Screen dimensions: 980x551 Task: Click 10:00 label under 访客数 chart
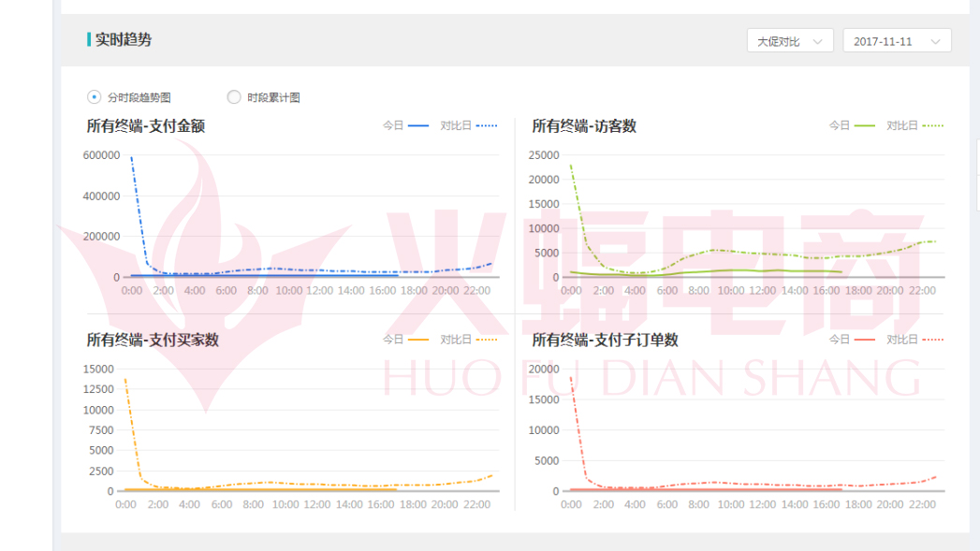(731, 291)
